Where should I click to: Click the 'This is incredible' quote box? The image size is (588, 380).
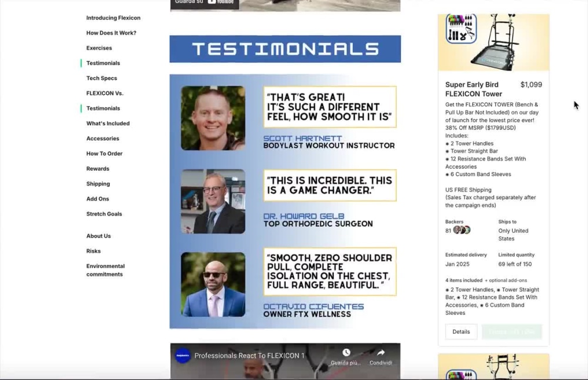[330, 186]
